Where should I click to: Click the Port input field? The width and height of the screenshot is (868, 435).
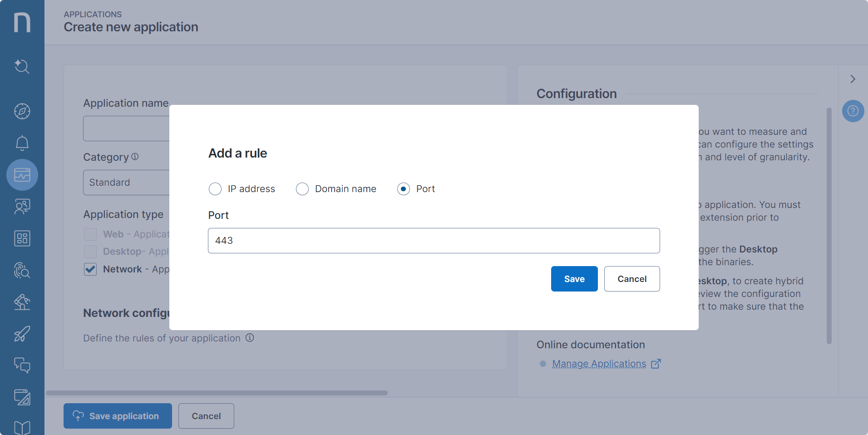pyautogui.click(x=434, y=241)
